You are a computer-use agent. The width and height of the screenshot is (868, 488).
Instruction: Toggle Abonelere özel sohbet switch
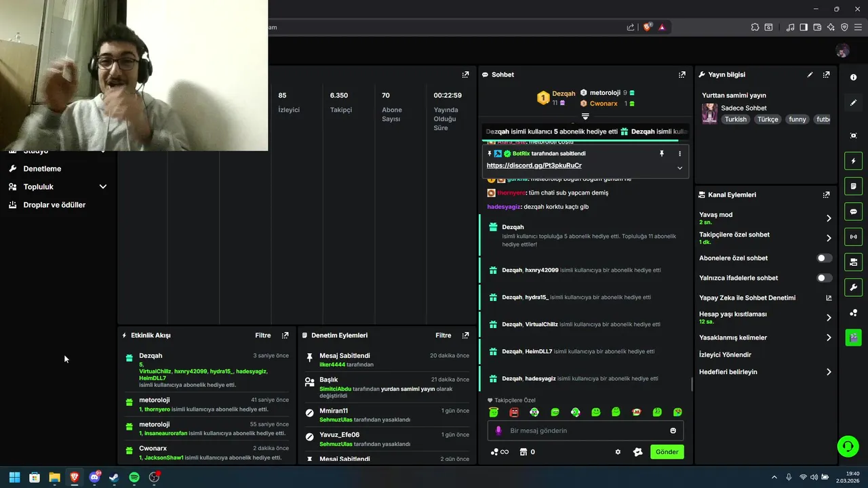pyautogui.click(x=824, y=258)
